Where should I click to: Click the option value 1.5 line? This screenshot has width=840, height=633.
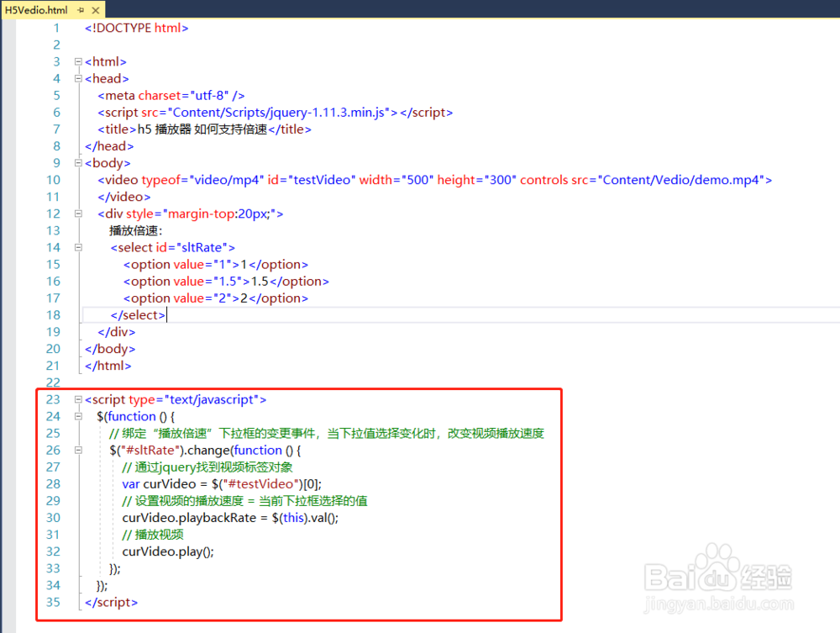pyautogui.click(x=226, y=282)
